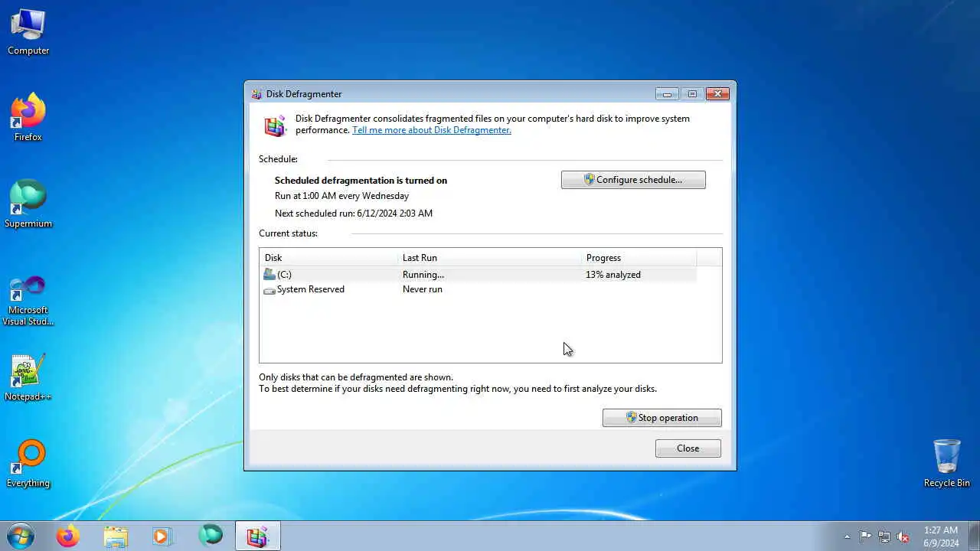Click the 'Never run' cell
This screenshot has height=551, width=980.
click(423, 289)
